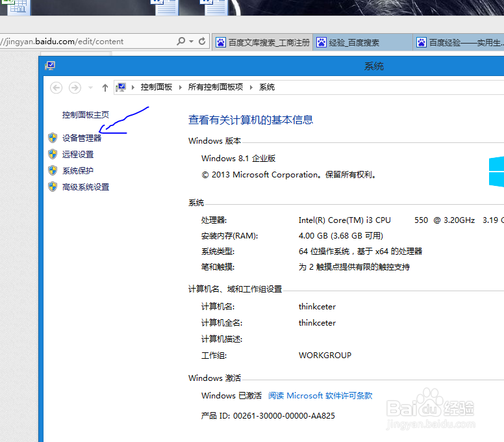Open 阅读 Microsoft 软件许可条款 link
The image size is (504, 442).
320,396
